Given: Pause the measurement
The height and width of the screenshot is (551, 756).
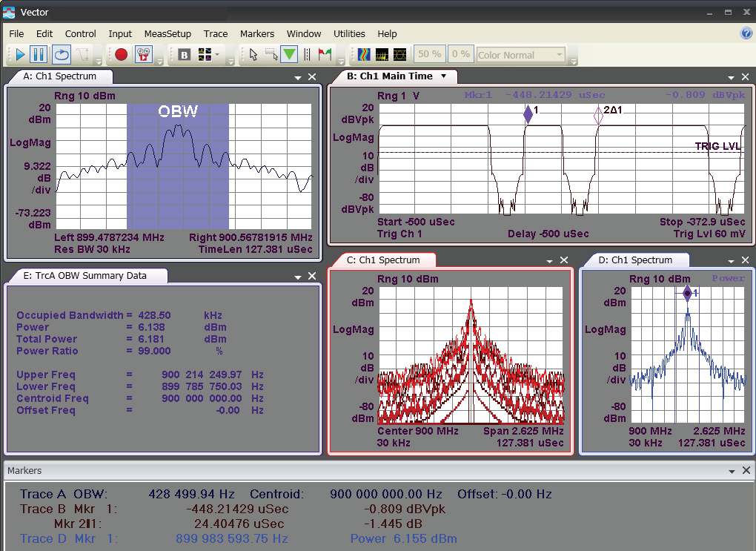Looking at the screenshot, I should 39,54.
